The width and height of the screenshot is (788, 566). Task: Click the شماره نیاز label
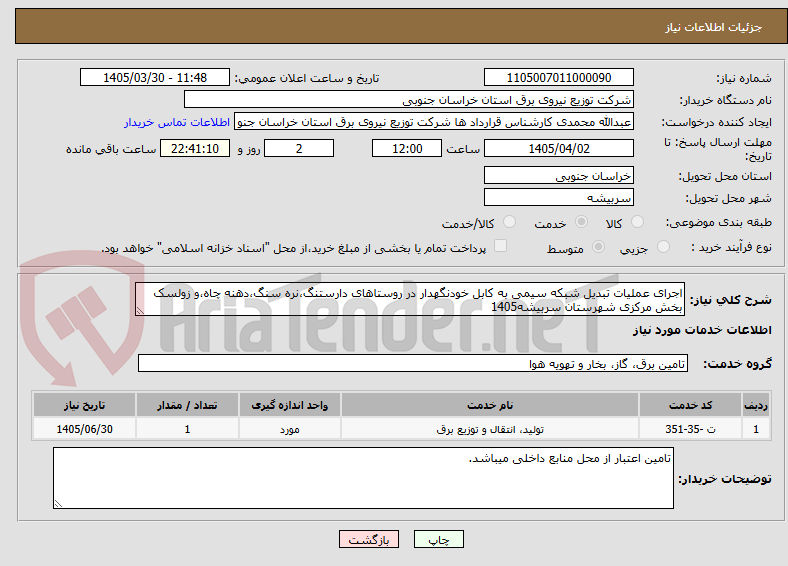(744, 78)
